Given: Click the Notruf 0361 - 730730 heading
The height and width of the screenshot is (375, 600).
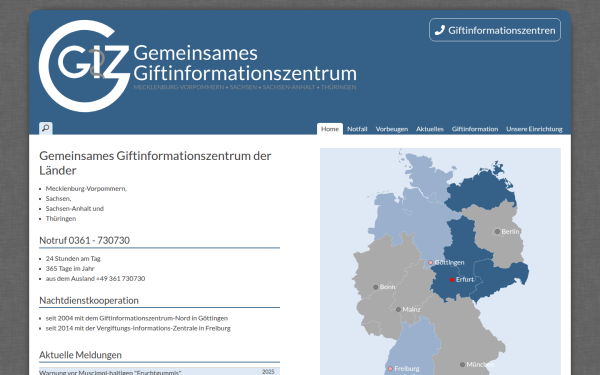Looking at the screenshot, I should point(85,240).
